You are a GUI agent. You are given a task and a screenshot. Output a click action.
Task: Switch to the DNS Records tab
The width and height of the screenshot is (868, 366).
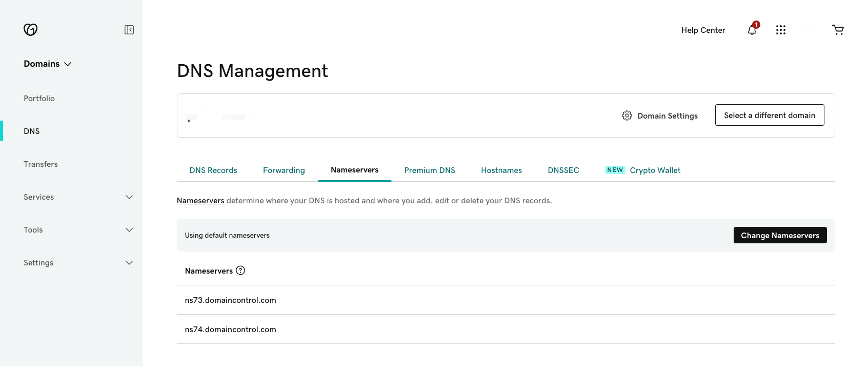click(x=213, y=170)
